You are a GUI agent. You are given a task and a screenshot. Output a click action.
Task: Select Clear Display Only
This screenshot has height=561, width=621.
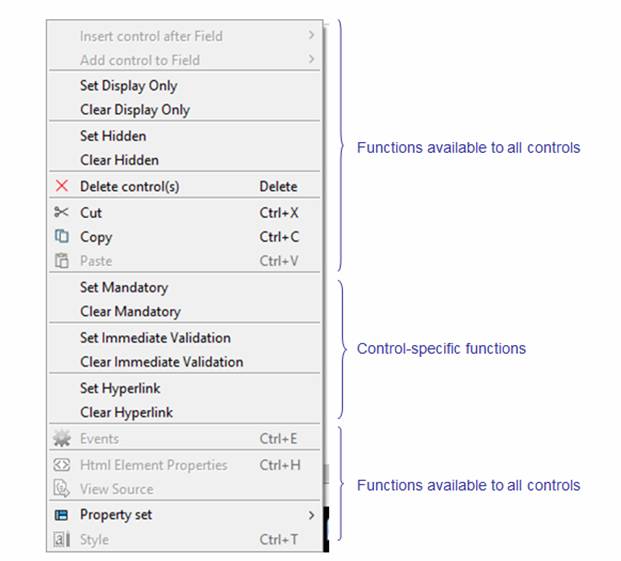click(x=134, y=110)
